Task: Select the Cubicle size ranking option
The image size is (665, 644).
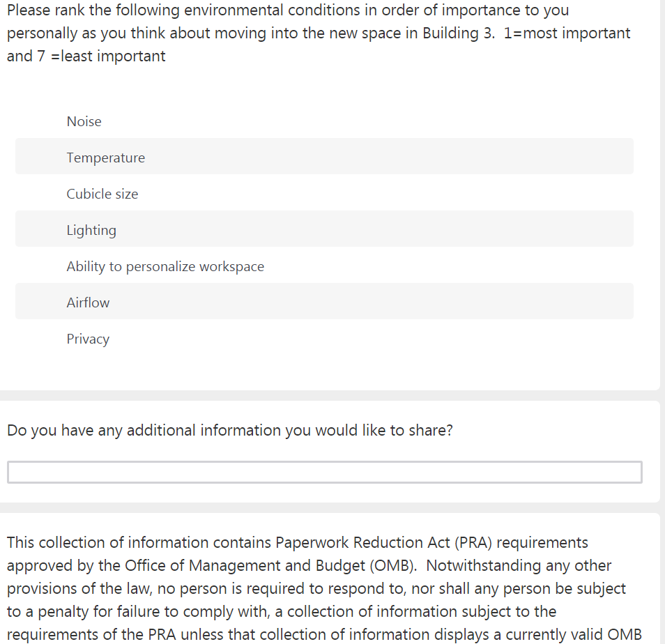Action: tap(102, 194)
